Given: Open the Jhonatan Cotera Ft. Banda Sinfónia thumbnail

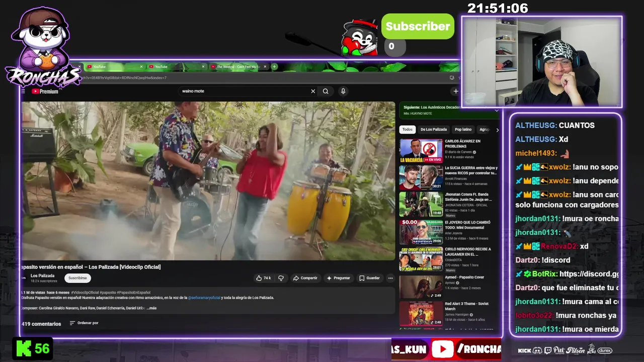Looking at the screenshot, I should [421, 204].
